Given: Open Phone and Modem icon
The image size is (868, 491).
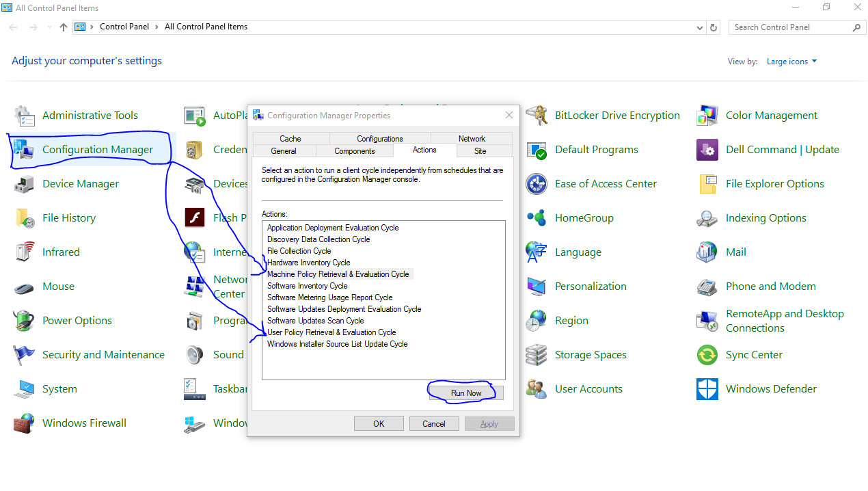Looking at the screenshot, I should click(x=707, y=287).
